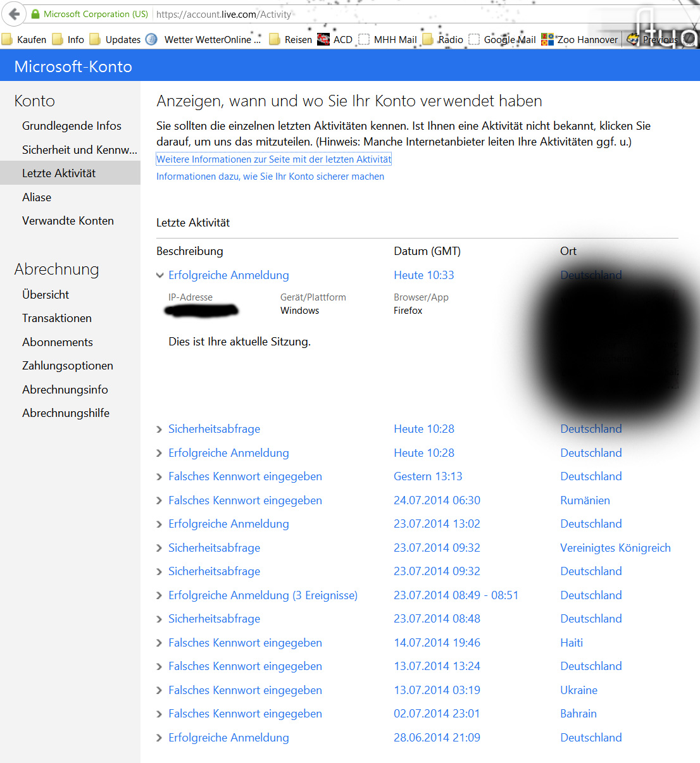Viewport: 700px width, 763px height.
Task: Select Letzte Aktivität in the sidebar
Action: click(x=70, y=173)
